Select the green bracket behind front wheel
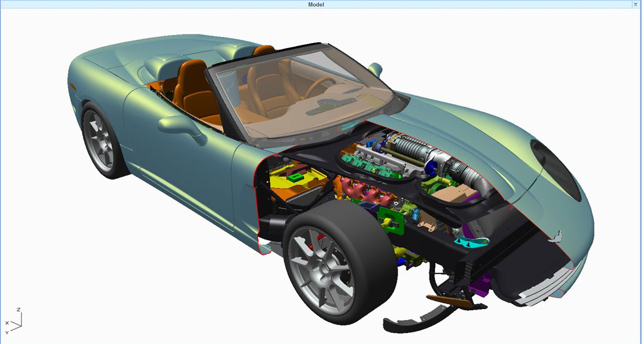644x344 pixels. pos(391,221)
